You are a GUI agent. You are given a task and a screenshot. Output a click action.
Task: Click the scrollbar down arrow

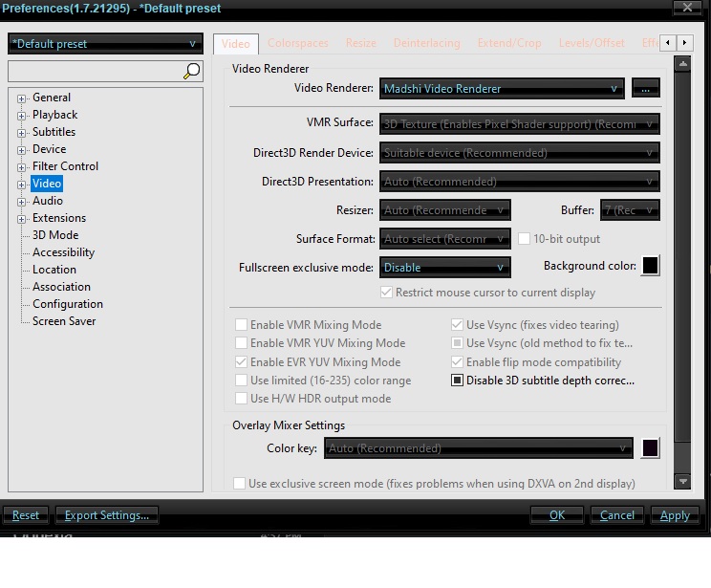(x=682, y=482)
